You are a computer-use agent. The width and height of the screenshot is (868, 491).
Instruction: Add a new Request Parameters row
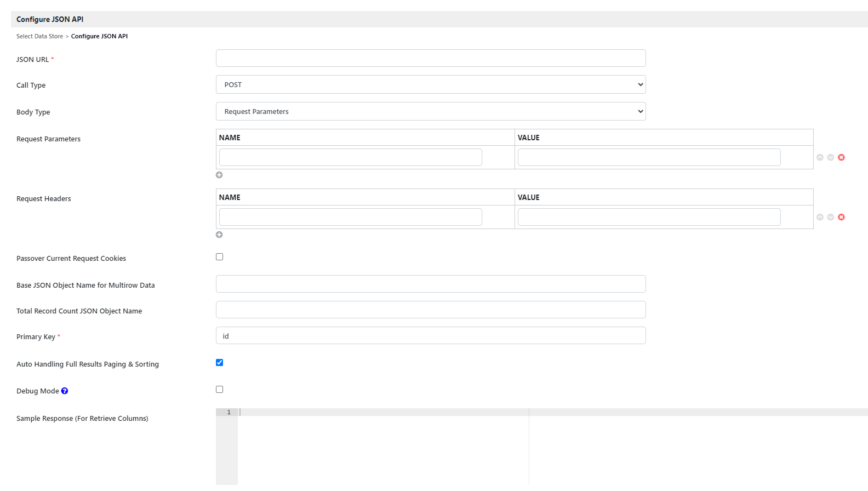(219, 175)
